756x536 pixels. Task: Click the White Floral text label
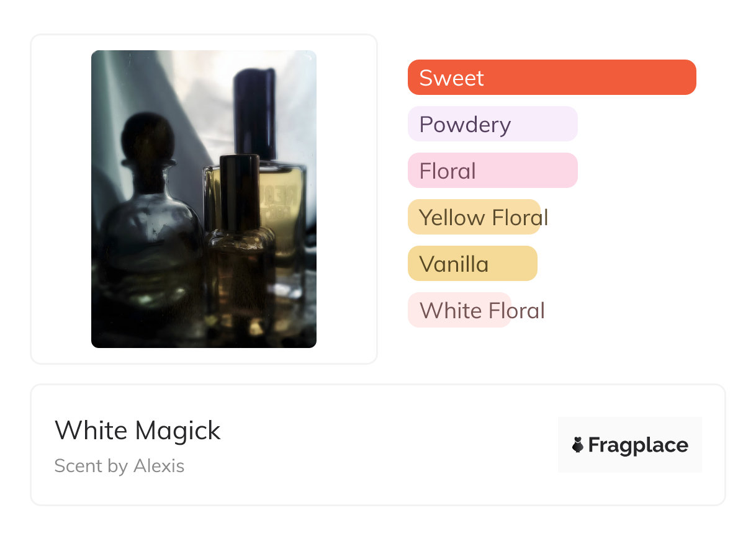[482, 310]
